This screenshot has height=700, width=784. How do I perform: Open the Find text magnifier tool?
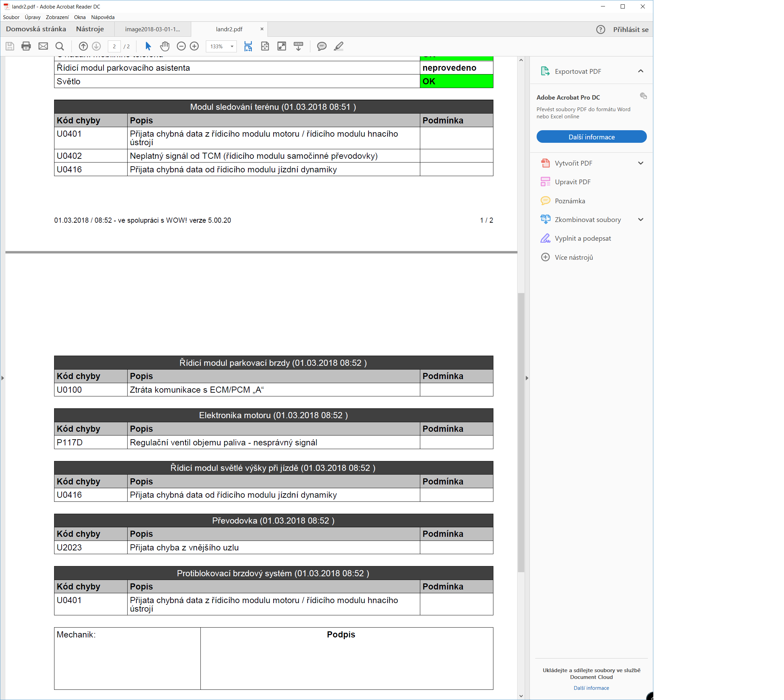60,46
